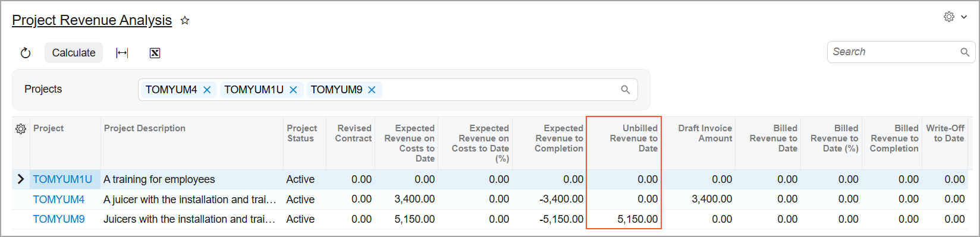This screenshot has width=980, height=237.
Task: Open the TOMYUM9 project link
Action: 59,219
